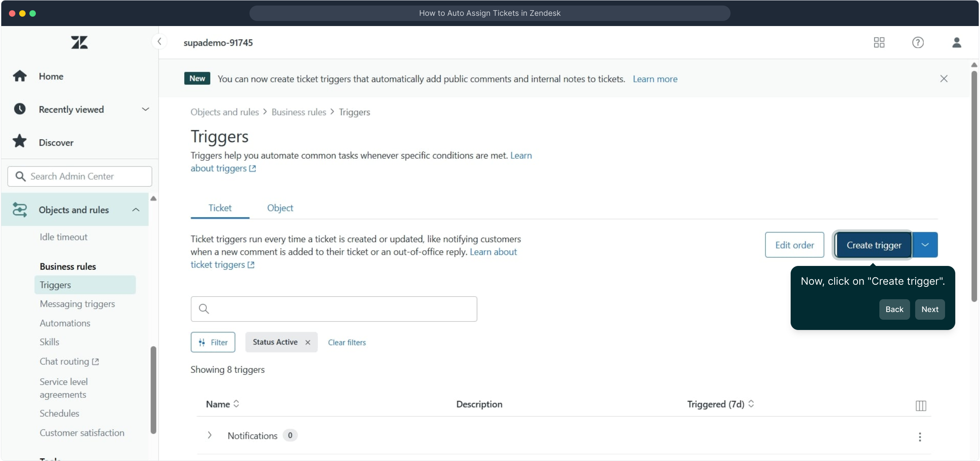The height and width of the screenshot is (461, 980).
Task: Expand the Recently viewed menu
Action: (x=145, y=109)
